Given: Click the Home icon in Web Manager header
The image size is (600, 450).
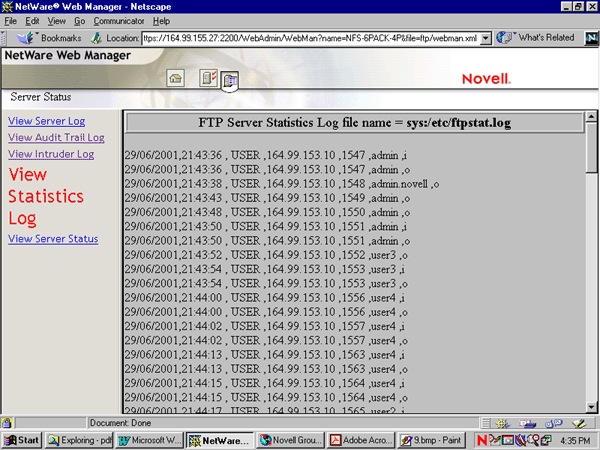Looking at the screenshot, I should [x=176, y=78].
